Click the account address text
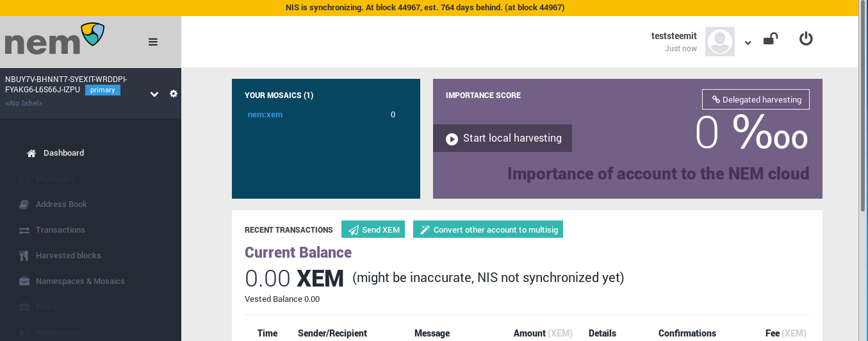This screenshot has height=341, width=868. click(66, 85)
